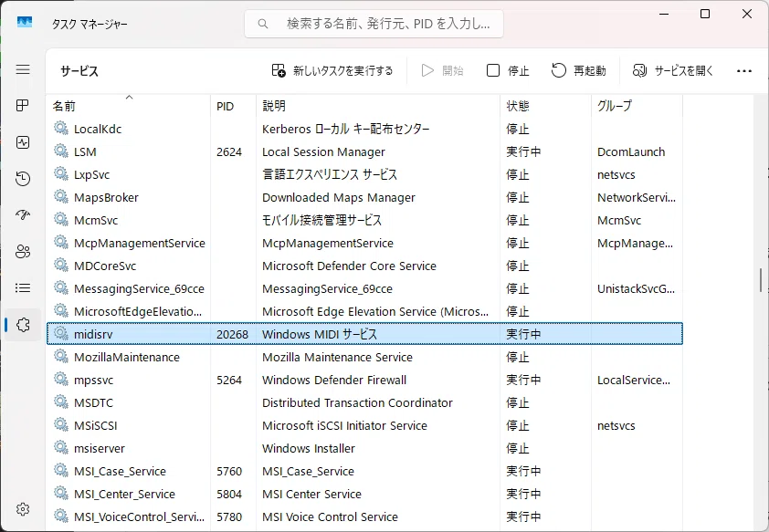The image size is (769, 532).
Task: Click gear icon of msiserver service
Action: click(61, 447)
